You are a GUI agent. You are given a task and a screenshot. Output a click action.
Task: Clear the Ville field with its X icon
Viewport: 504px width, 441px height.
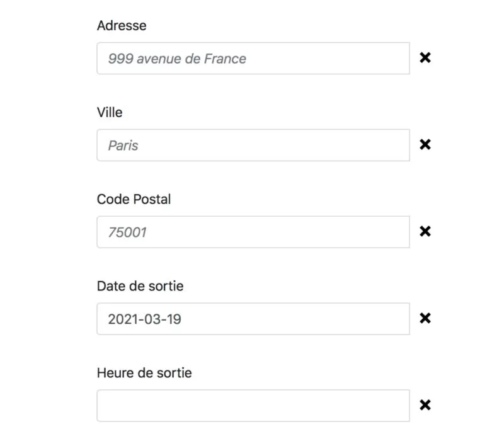pos(425,145)
